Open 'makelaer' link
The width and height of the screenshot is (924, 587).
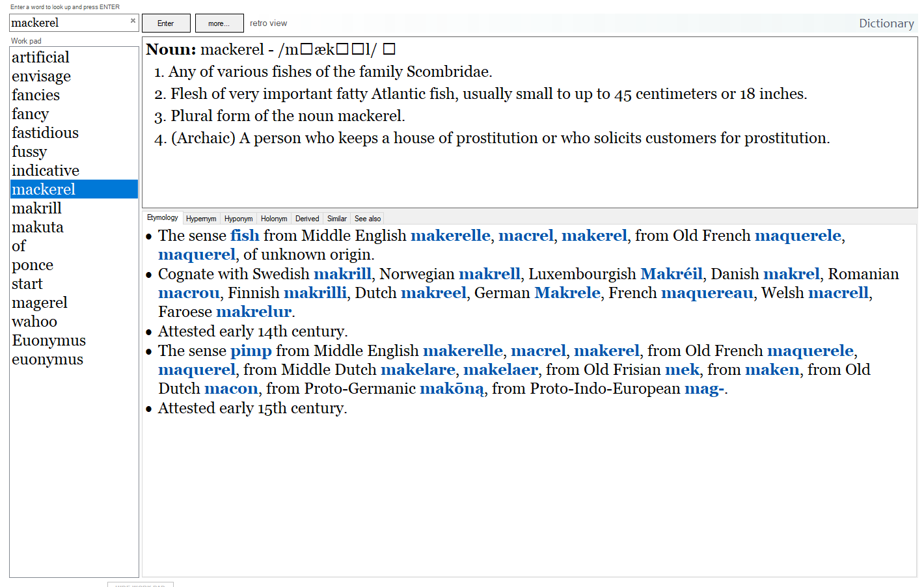pyautogui.click(x=500, y=370)
